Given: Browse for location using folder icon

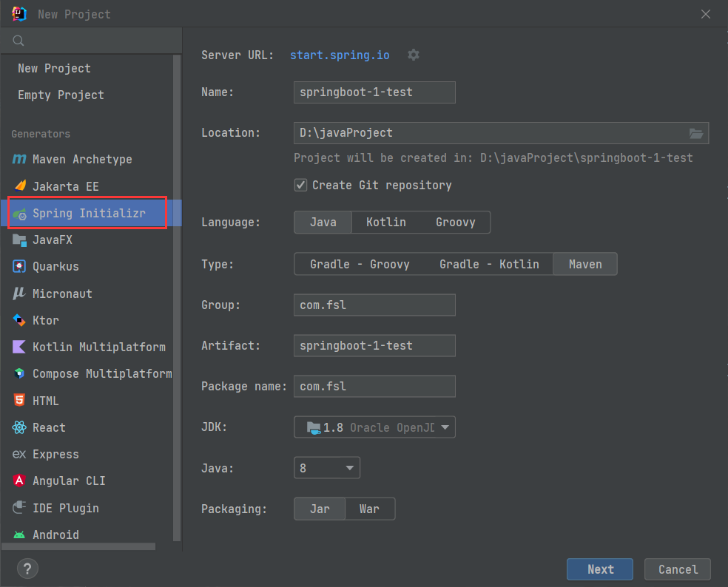Looking at the screenshot, I should (696, 133).
